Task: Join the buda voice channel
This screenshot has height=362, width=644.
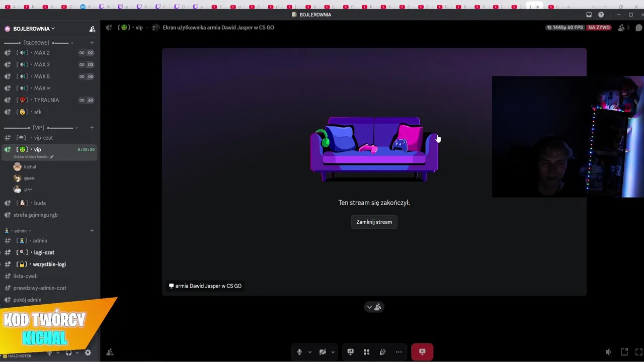Action: coord(49,203)
